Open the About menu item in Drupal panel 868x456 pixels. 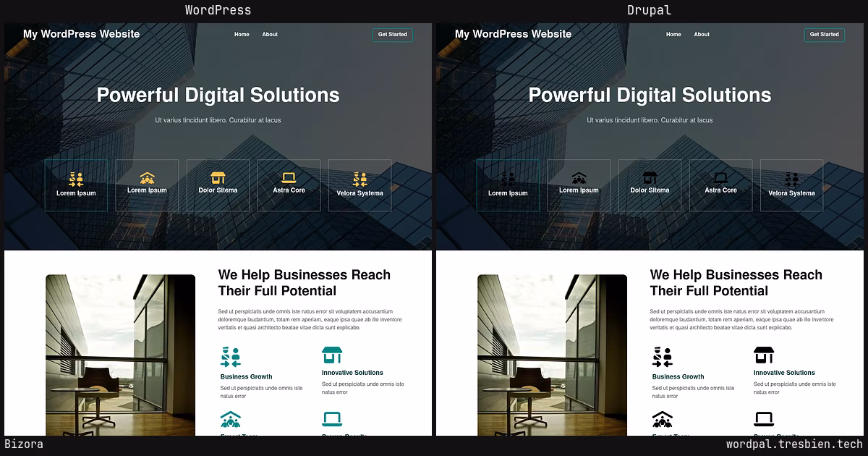point(702,34)
